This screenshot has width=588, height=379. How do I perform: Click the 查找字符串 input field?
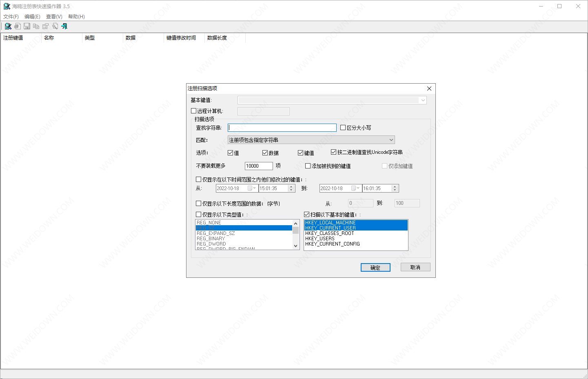point(282,128)
